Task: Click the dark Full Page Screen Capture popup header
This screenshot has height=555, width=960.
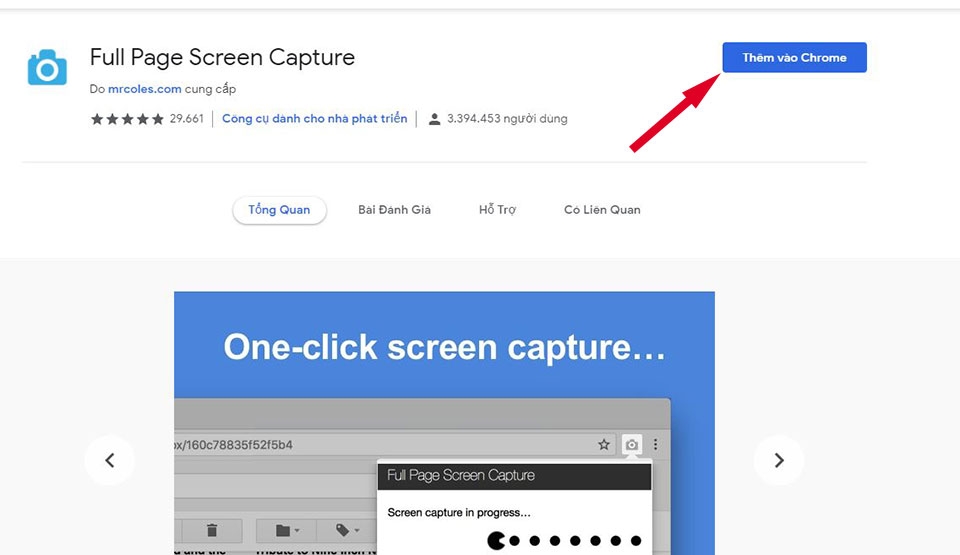Action: pos(514,476)
